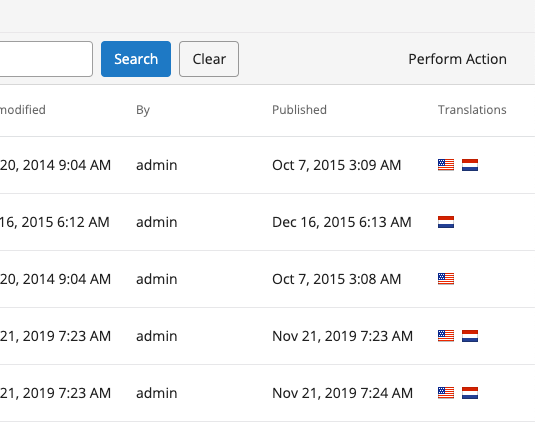The image size is (535, 424).
Task: Click US flag for Nov 21, 2019 7:23 AM row
Action: point(446,336)
